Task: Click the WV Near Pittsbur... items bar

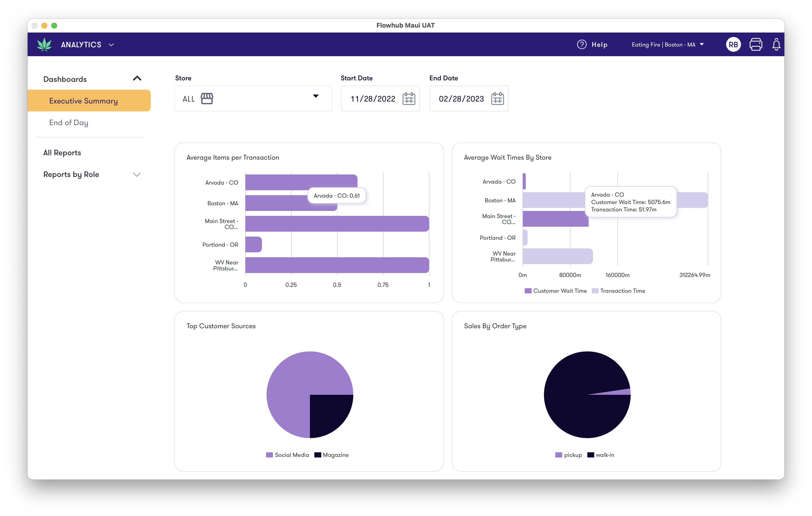Action: pyautogui.click(x=337, y=265)
